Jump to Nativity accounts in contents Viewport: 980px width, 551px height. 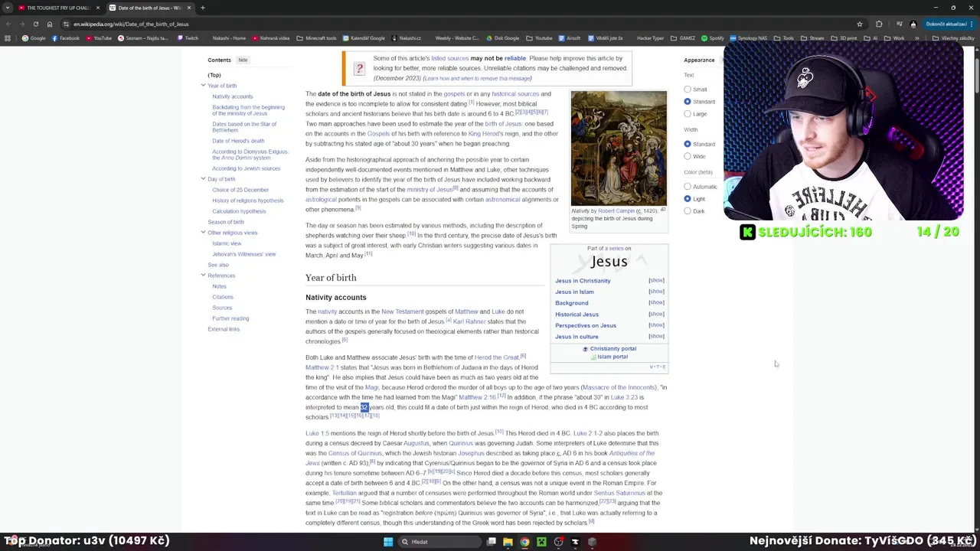[x=232, y=96]
